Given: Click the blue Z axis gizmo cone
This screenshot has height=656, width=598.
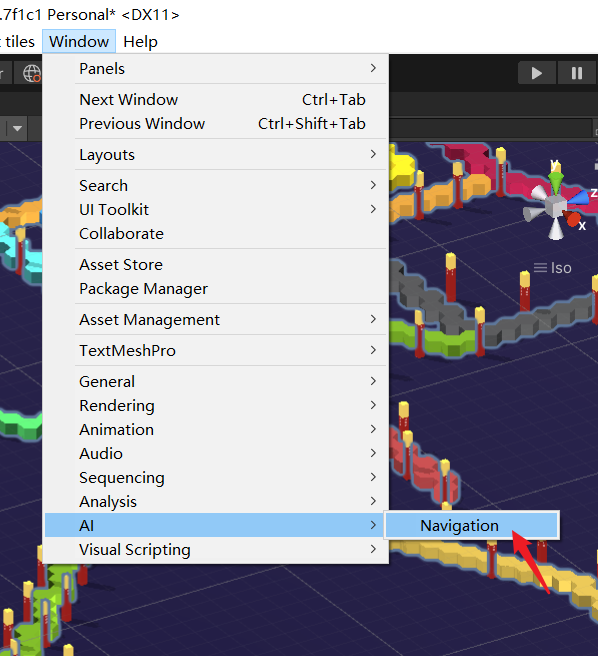Looking at the screenshot, I should click(580, 197).
